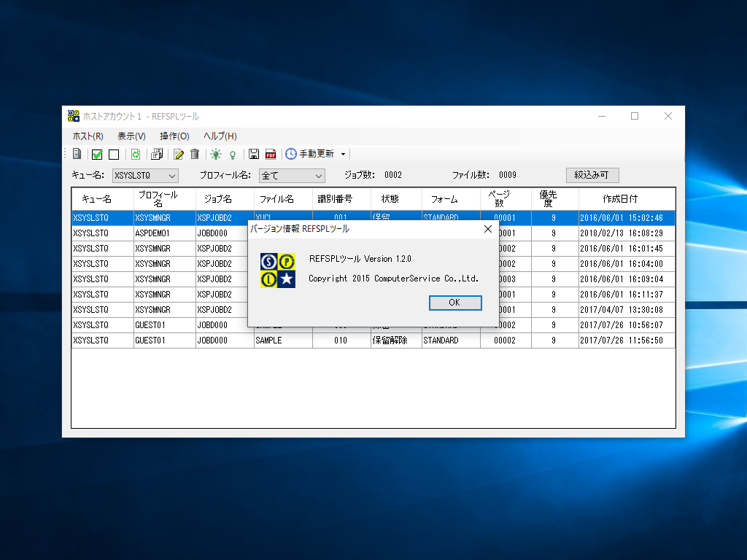Click the green refresh document icon
This screenshot has width=747, height=560.
pos(136,155)
